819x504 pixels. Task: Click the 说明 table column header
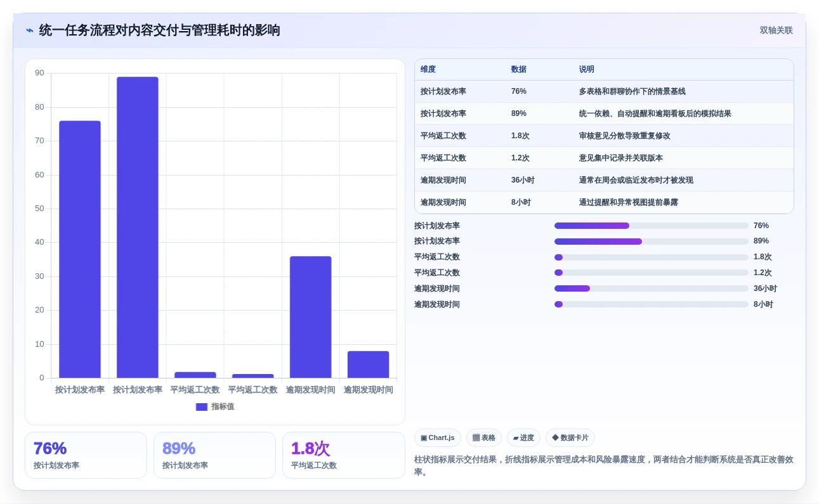click(x=587, y=70)
